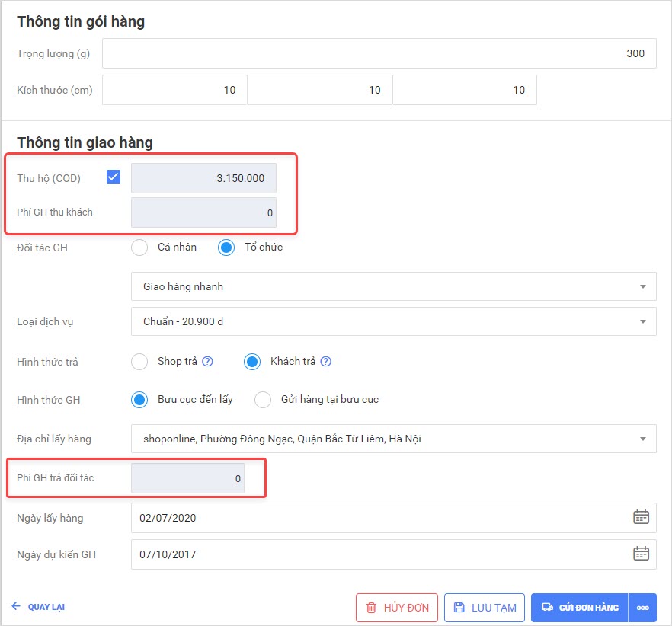Click the COD amount 3.150.000 field
The height and width of the screenshot is (626, 672).
click(203, 178)
